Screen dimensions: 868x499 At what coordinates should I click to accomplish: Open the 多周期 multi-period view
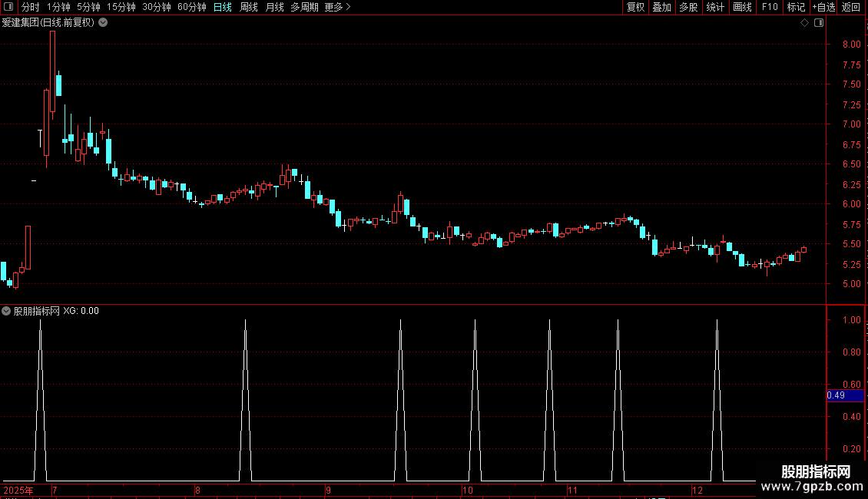[x=304, y=7]
